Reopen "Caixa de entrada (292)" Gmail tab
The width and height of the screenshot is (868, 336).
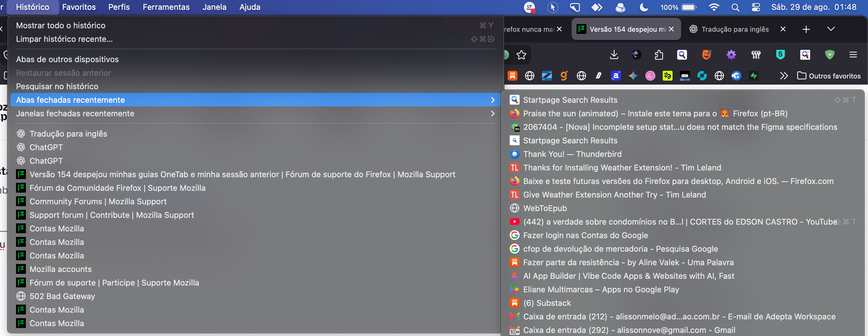pos(683,330)
